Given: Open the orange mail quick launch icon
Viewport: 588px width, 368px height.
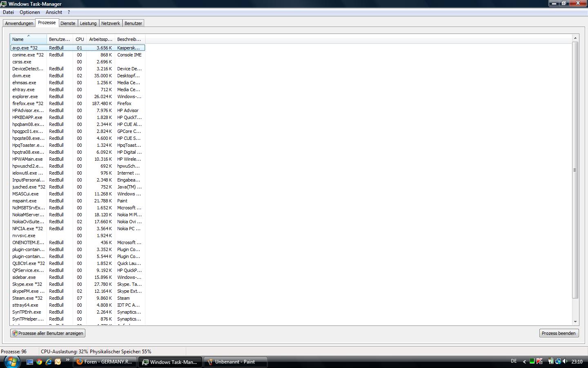Looking at the screenshot, I should [58, 362].
